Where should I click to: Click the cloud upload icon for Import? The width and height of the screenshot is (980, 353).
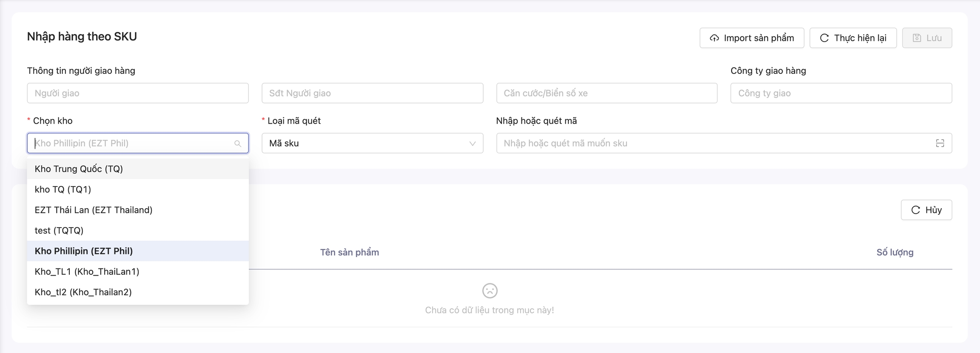(x=715, y=38)
